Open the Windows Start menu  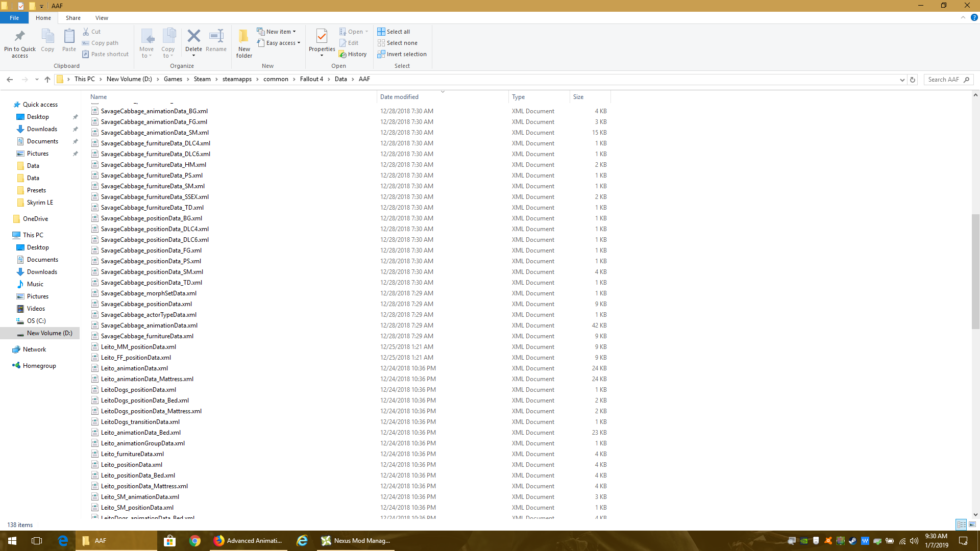(12, 541)
